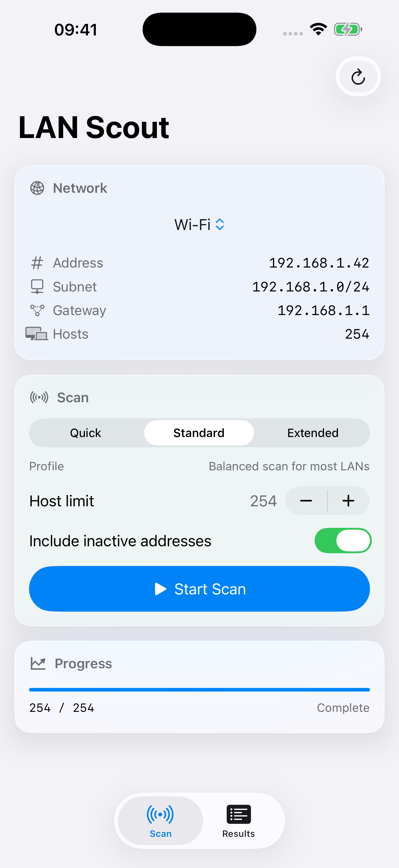The width and height of the screenshot is (399, 868).
Task: Click the subnet value 192.168.1.0/24
Action: [x=310, y=287]
